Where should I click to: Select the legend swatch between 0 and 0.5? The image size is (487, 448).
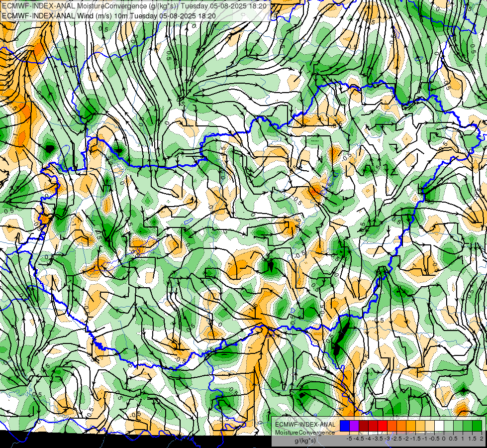tap(449, 426)
